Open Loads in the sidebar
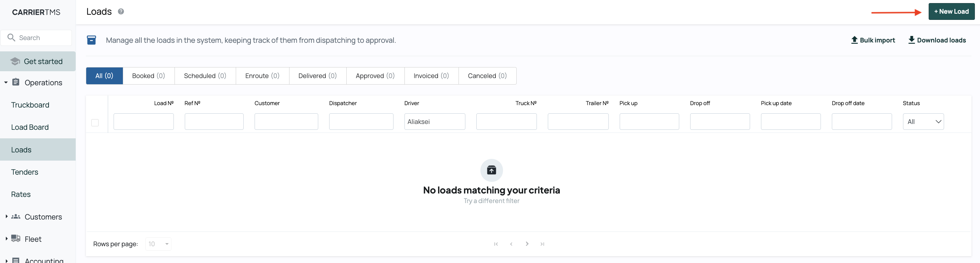Screen dimensions: 980x263 38,150
